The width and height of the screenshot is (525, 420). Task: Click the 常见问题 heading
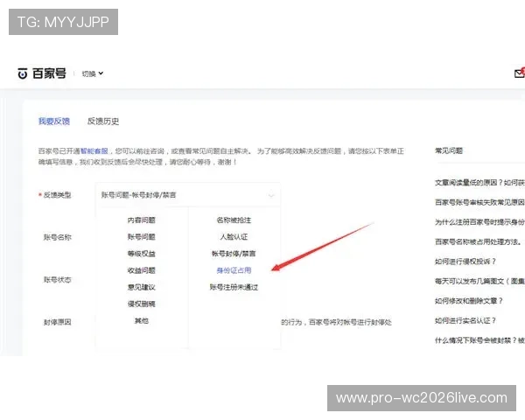point(449,150)
